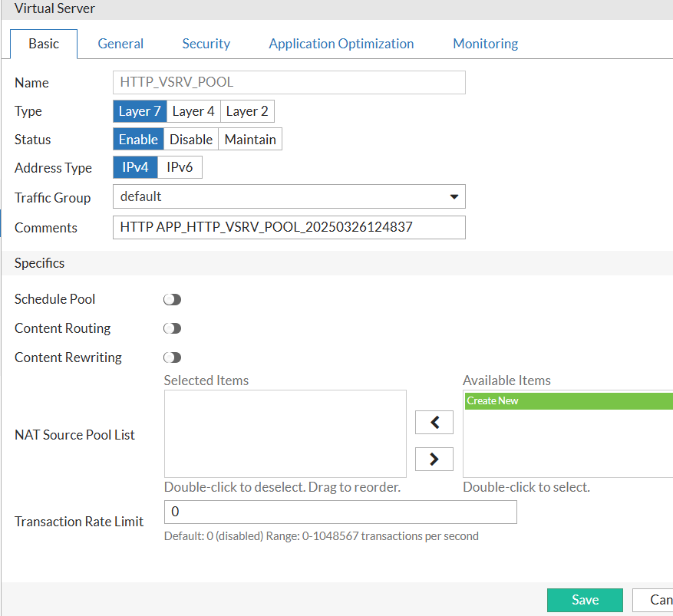
Task: Cancel the virtual server edit
Action: click(653, 600)
